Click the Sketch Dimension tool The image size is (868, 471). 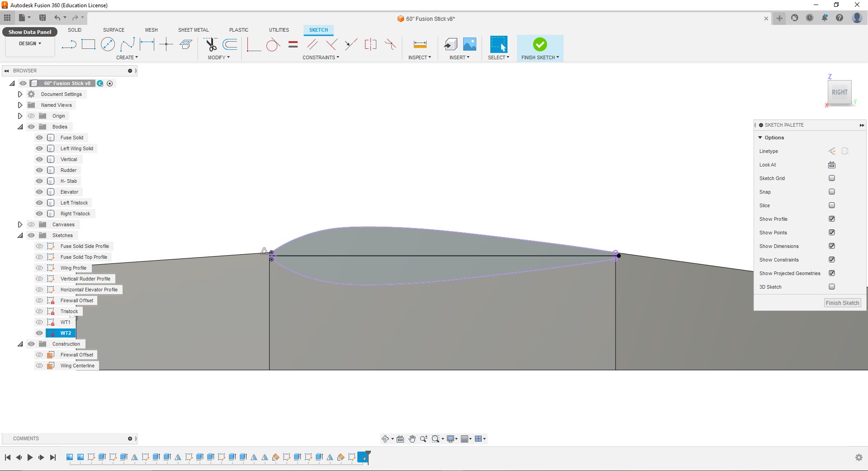pyautogui.click(x=147, y=44)
